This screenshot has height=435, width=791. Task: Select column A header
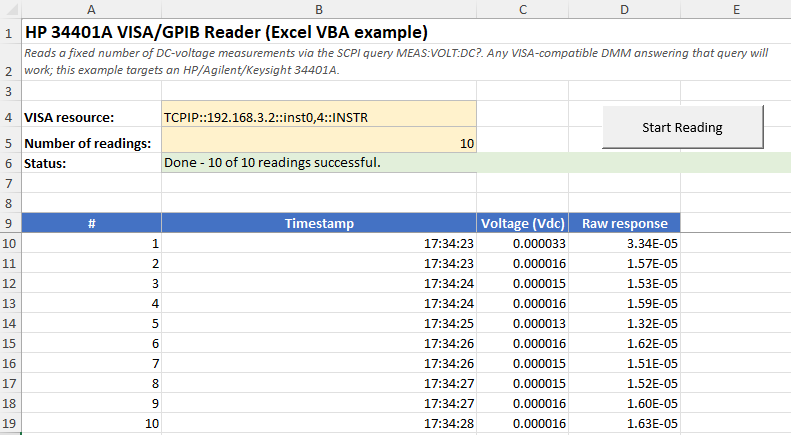[x=91, y=9]
